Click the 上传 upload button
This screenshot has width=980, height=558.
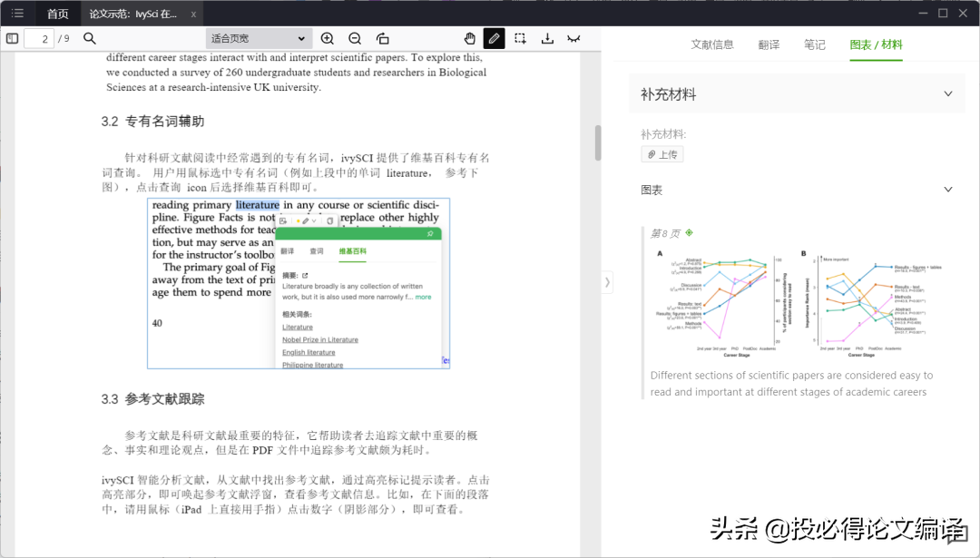coord(661,154)
